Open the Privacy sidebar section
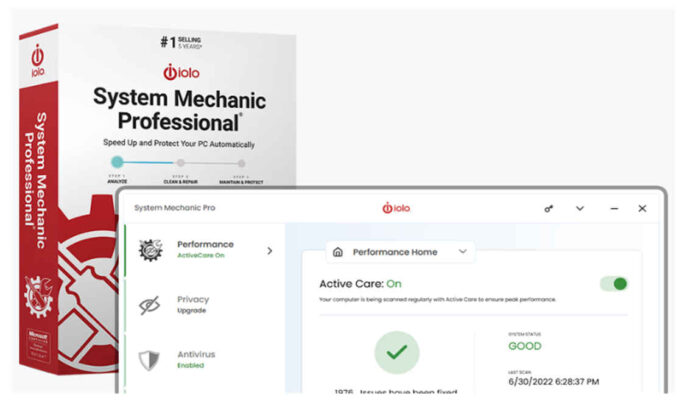Viewport: 696px width, 406px height. point(205,305)
